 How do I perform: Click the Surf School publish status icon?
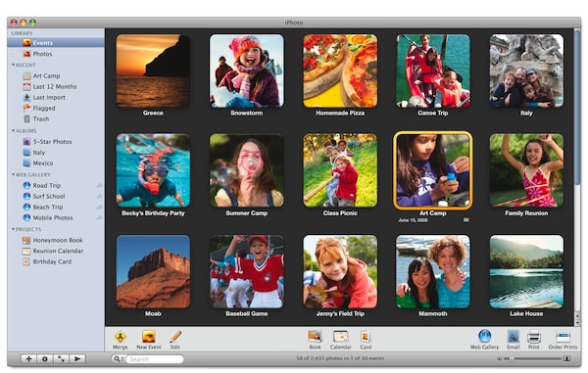click(99, 196)
